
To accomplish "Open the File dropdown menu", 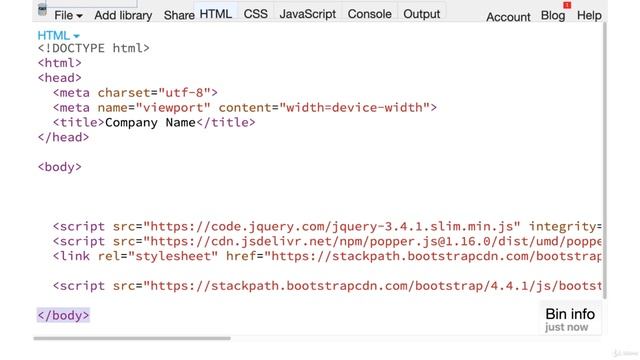I will (x=68, y=16).
